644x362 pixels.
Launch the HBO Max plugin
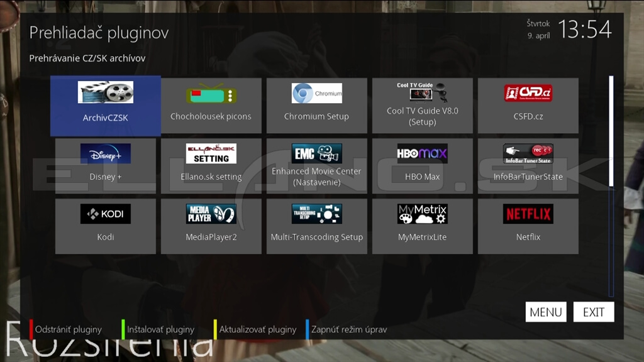pyautogui.click(x=422, y=166)
